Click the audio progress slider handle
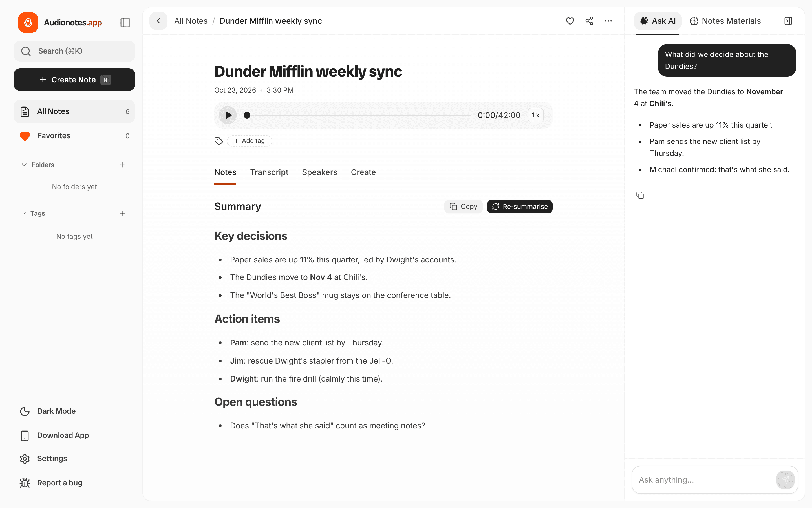This screenshot has height=508, width=812. click(247, 115)
